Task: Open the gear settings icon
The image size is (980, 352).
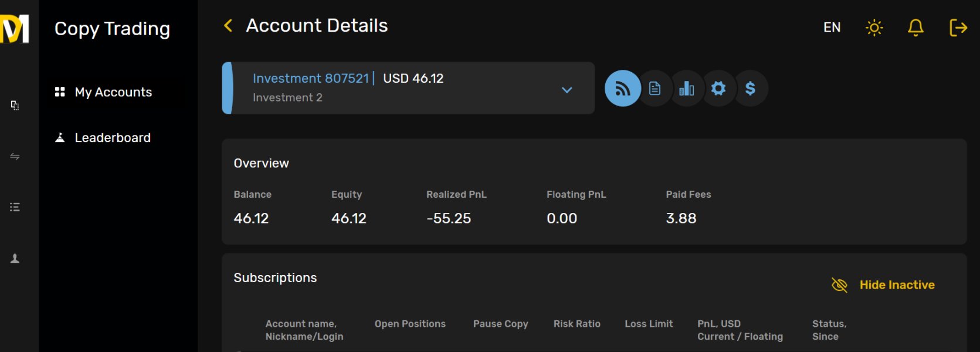Action: pyautogui.click(x=718, y=89)
